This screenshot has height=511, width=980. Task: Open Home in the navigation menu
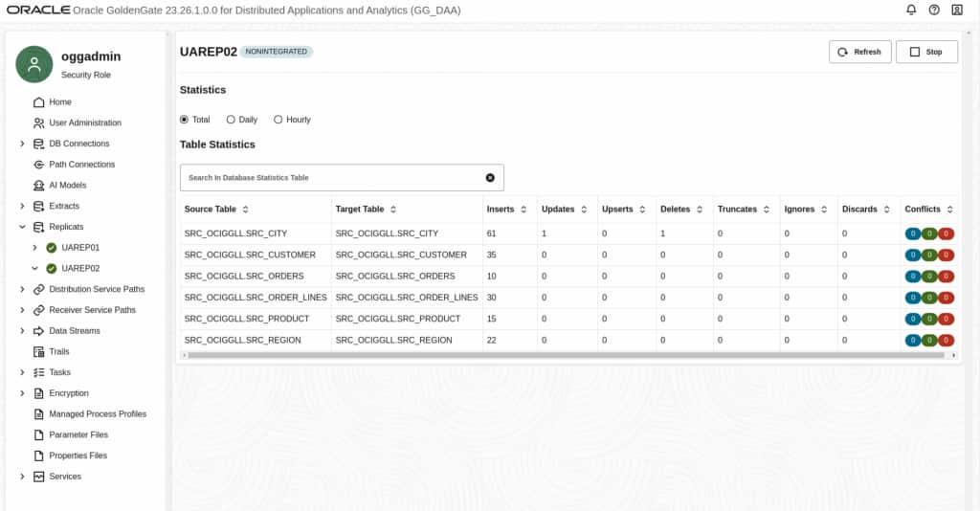[60, 101]
